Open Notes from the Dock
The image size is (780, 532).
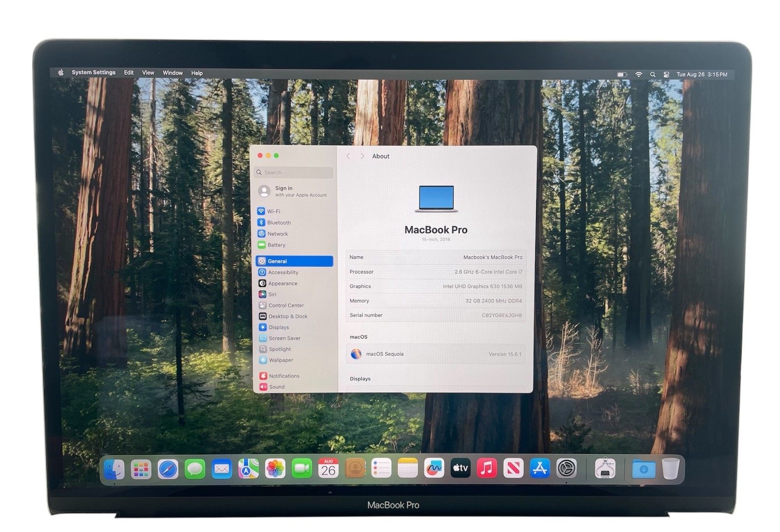point(408,469)
